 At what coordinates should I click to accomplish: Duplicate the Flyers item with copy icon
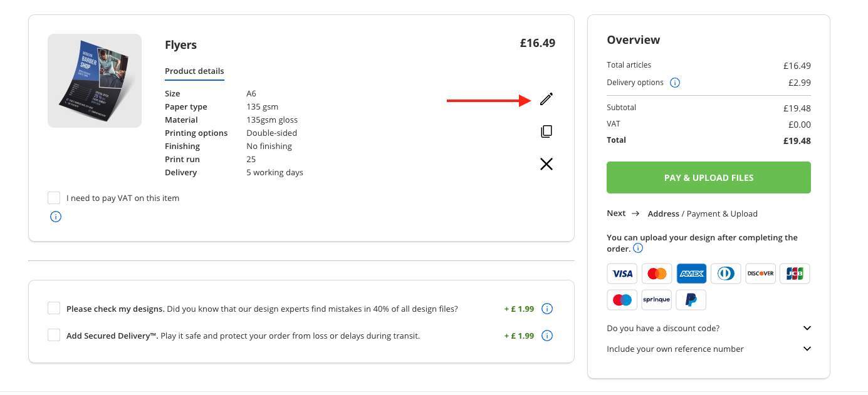[x=546, y=131]
